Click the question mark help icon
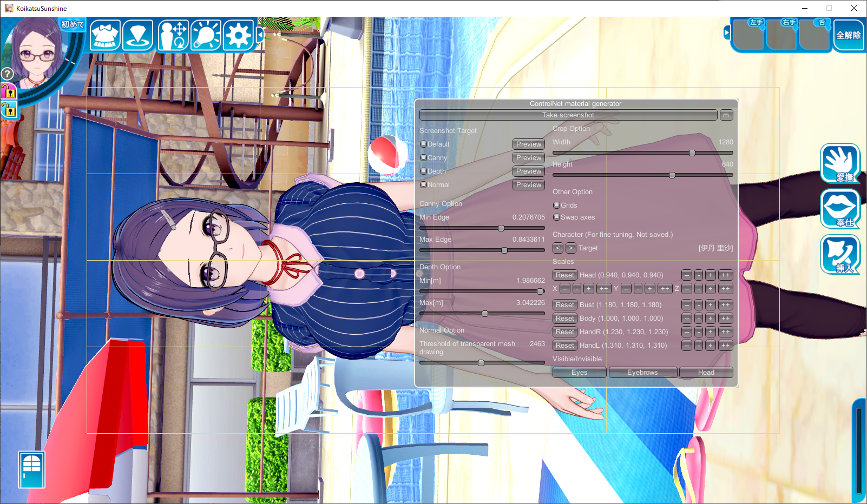Screen dimensions: 867x504 coord(7,74)
